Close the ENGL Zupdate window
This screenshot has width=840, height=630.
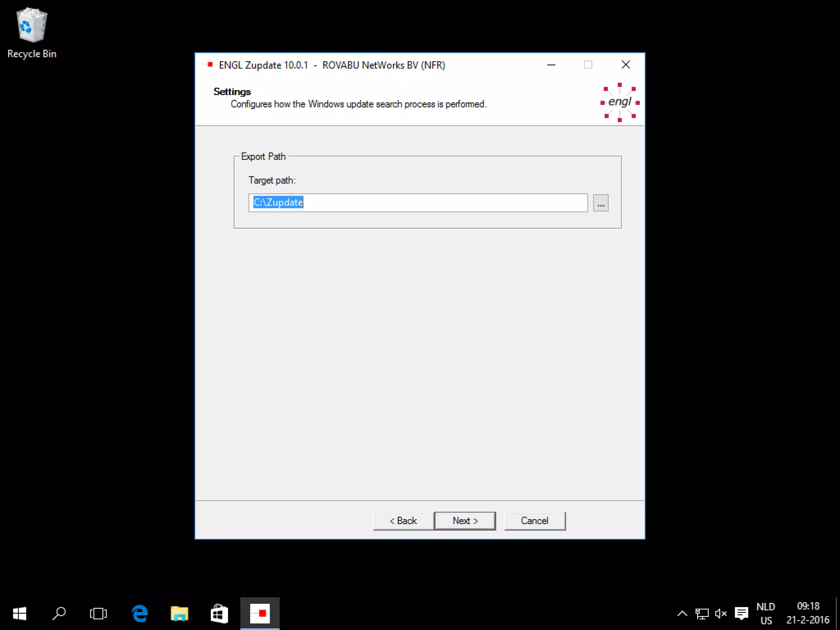click(x=626, y=65)
